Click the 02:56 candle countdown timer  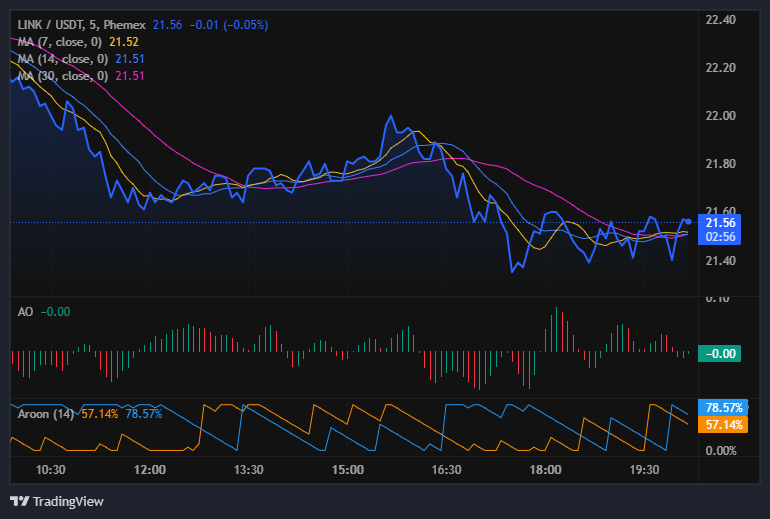(x=720, y=237)
